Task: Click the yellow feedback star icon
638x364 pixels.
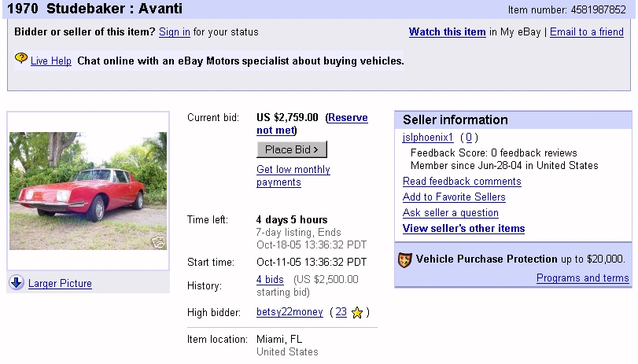Action: point(357,313)
